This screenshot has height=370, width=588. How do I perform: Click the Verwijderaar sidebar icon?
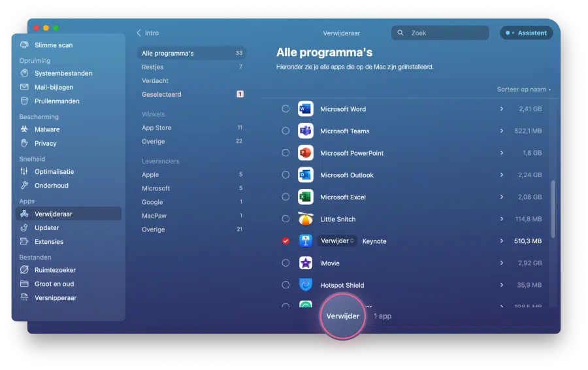(x=24, y=214)
